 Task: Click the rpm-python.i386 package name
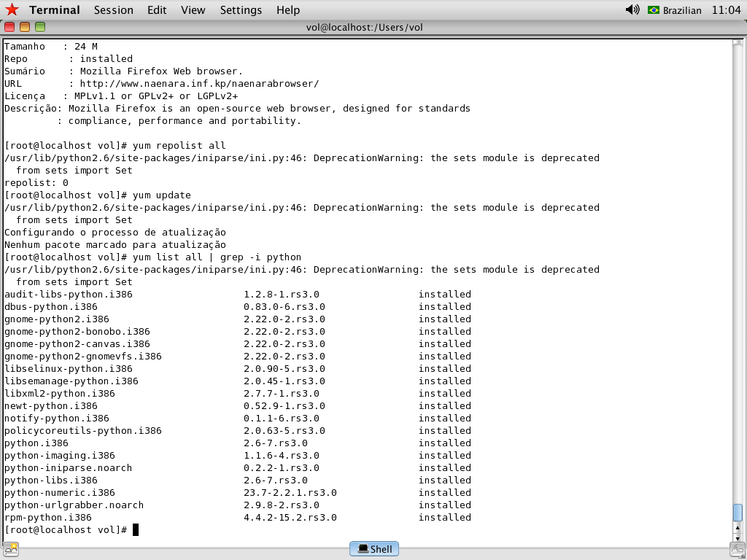(48, 517)
